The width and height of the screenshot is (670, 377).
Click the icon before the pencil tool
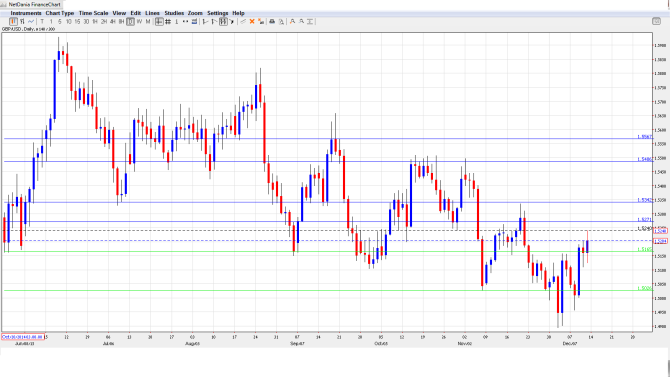point(232,21)
